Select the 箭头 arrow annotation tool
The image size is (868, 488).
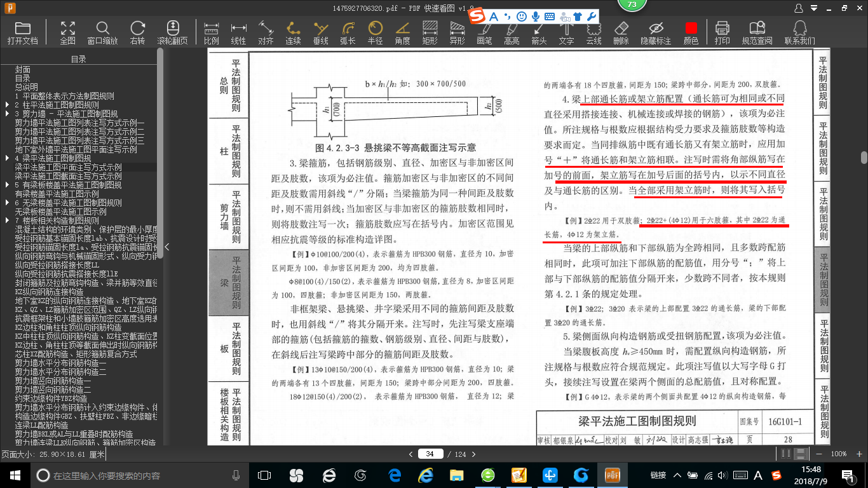pyautogui.click(x=539, y=32)
